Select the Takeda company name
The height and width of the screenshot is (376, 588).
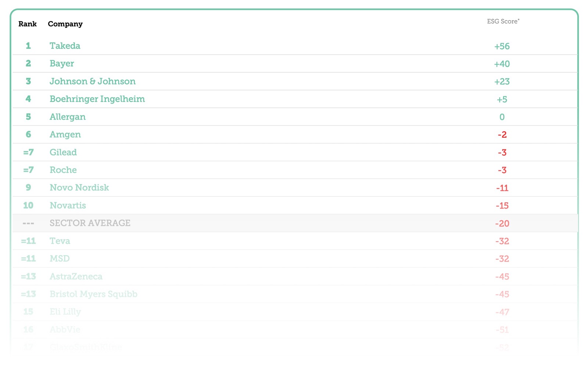65,46
